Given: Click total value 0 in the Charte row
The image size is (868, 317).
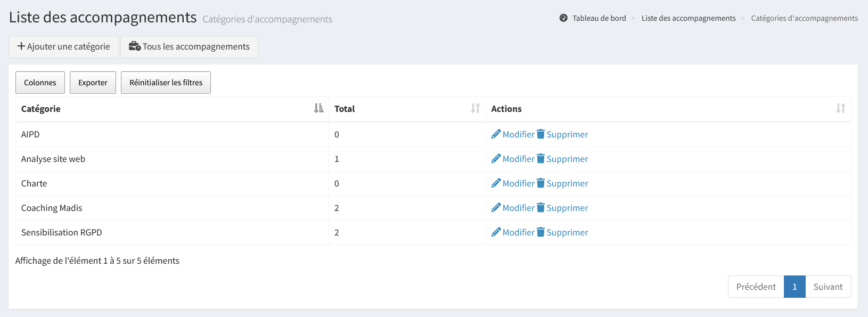Looking at the screenshot, I should click(x=337, y=183).
